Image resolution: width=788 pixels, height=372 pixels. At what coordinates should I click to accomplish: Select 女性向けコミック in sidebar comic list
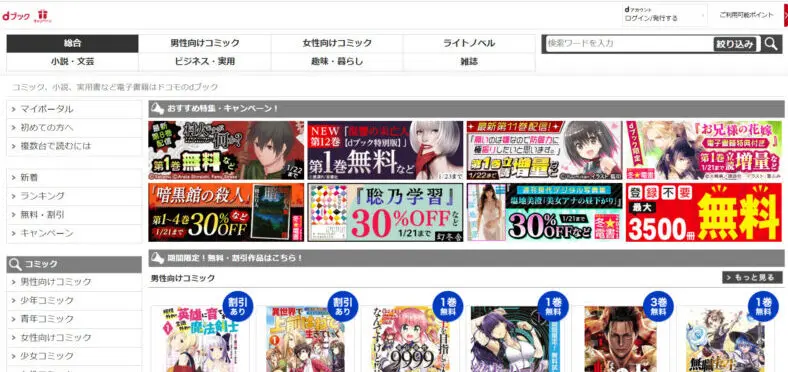[x=74, y=337]
